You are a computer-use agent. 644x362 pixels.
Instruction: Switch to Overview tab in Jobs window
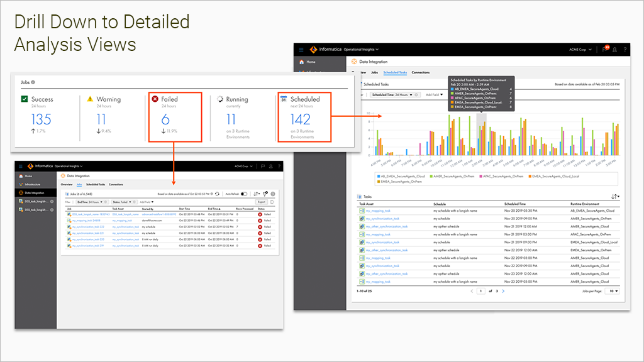pyautogui.click(x=67, y=185)
